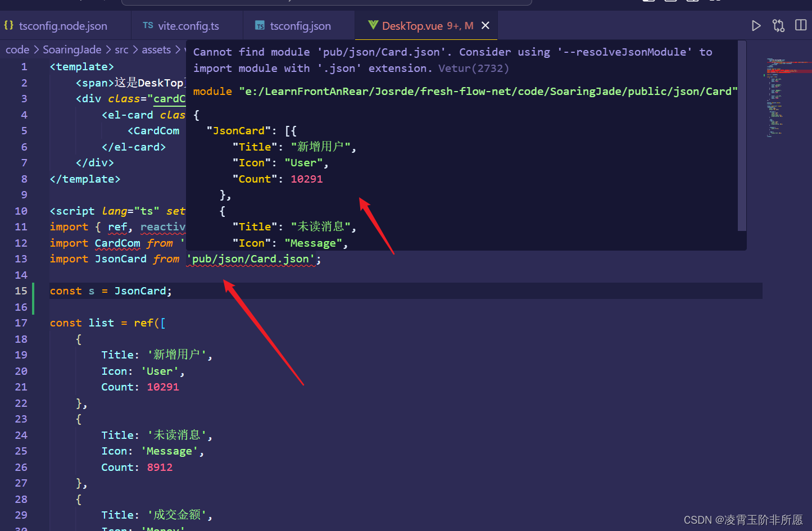Click the Vue logo icon on DeskTop.vue tab
Viewport: 812px width, 531px height.
(x=373, y=25)
